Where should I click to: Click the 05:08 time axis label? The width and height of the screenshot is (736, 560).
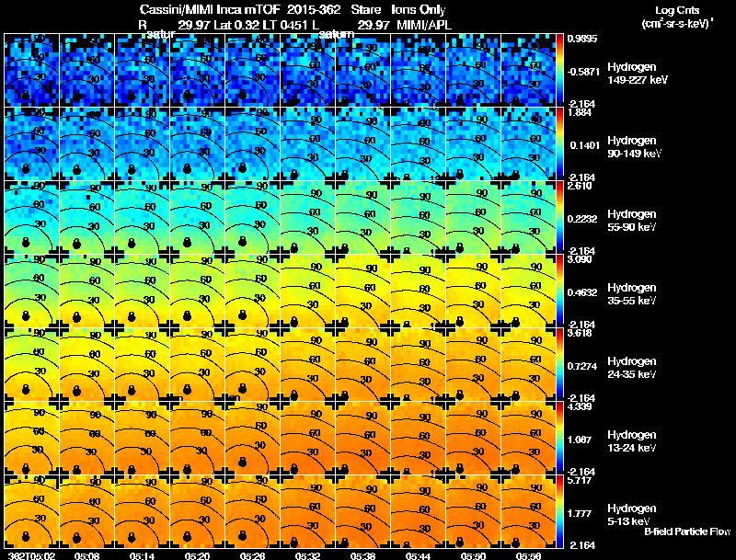pyautogui.click(x=86, y=555)
